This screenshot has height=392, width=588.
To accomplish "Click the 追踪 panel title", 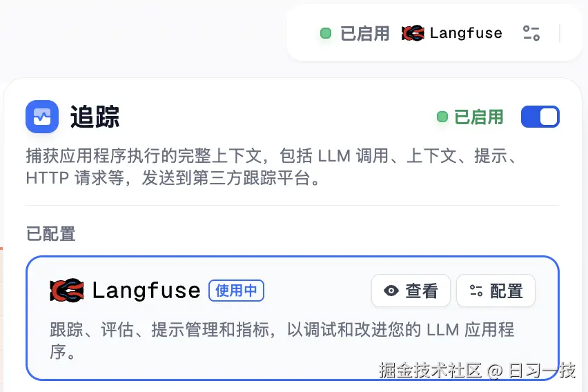I will [95, 117].
